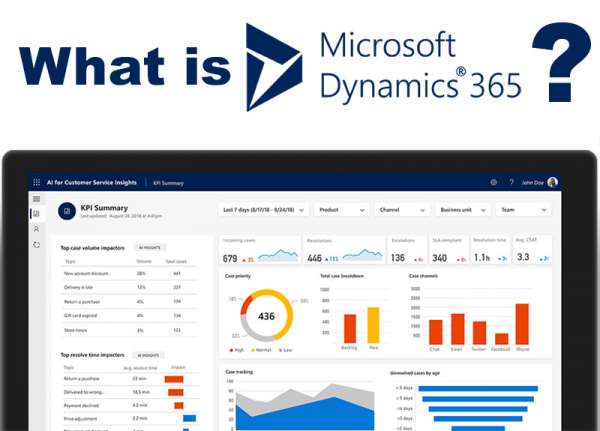
Task: Click the John Doe user name
Action: click(x=532, y=183)
